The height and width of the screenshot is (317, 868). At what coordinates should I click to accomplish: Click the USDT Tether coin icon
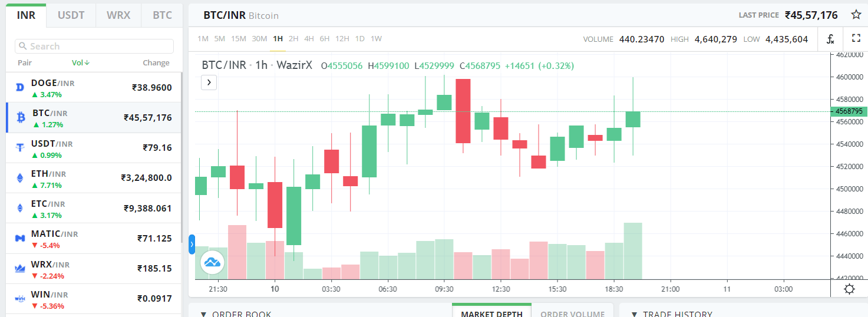click(19, 148)
